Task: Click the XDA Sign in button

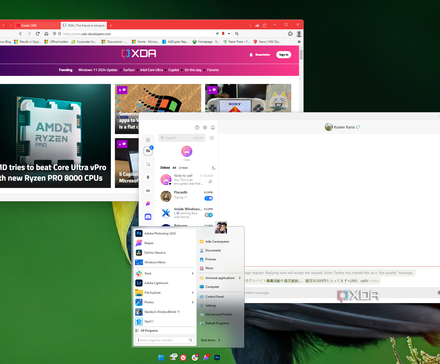Action: pos(283,55)
